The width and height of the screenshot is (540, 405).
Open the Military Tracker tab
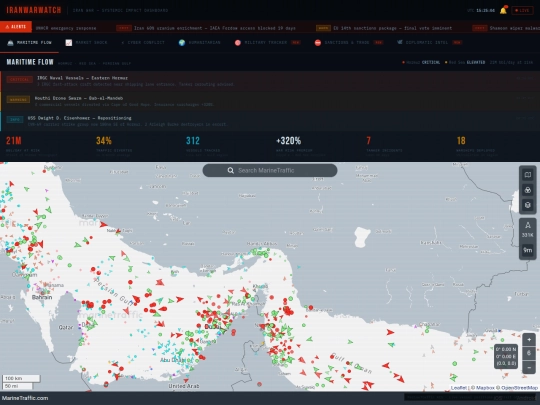coord(268,43)
